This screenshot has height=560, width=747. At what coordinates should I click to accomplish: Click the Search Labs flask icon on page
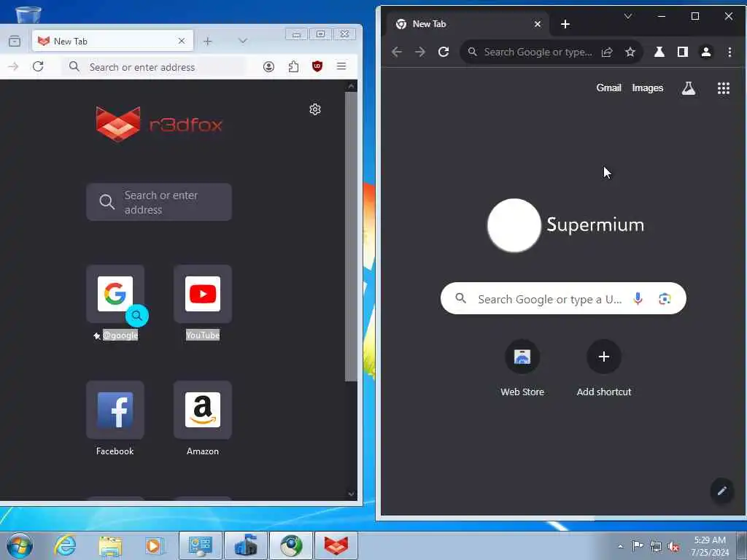pos(689,88)
